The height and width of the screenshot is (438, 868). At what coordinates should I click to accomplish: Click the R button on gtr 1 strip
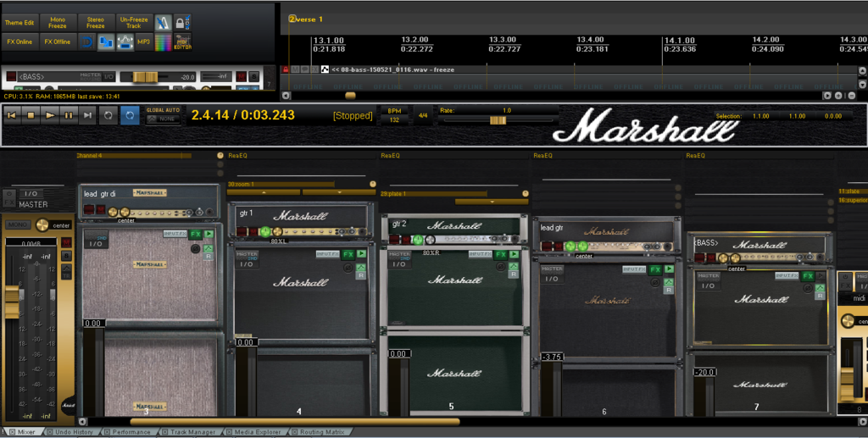(x=361, y=274)
